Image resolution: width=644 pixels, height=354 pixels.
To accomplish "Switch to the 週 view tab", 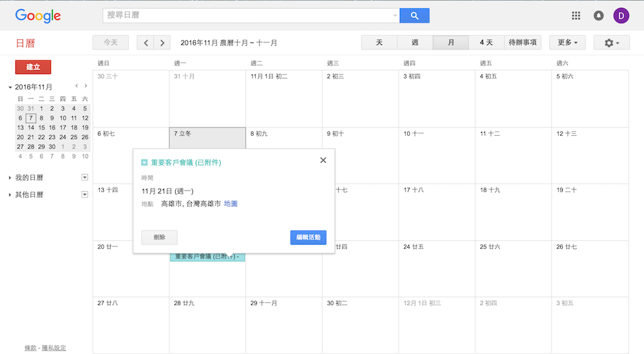I will coord(415,43).
